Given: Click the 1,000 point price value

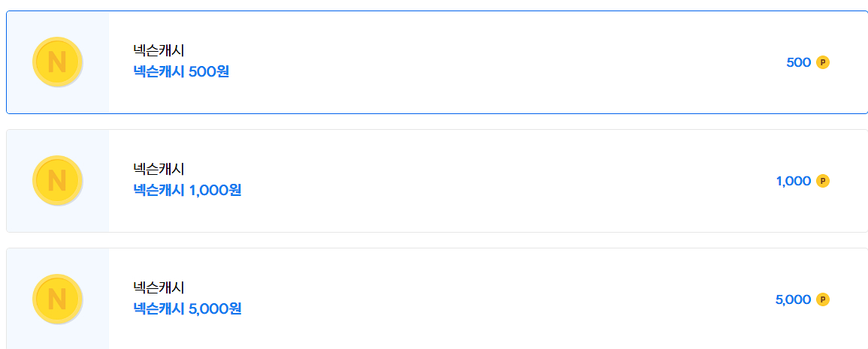Looking at the screenshot, I should [x=794, y=181].
